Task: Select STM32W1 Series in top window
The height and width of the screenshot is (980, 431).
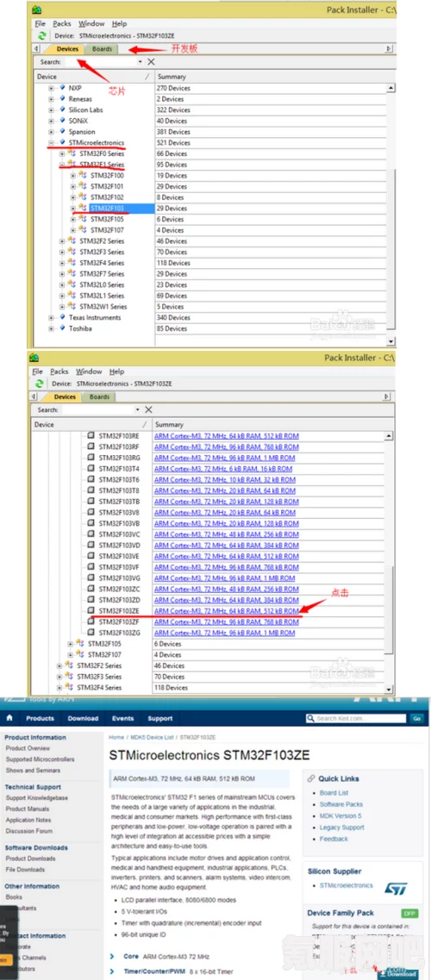Action: click(103, 307)
